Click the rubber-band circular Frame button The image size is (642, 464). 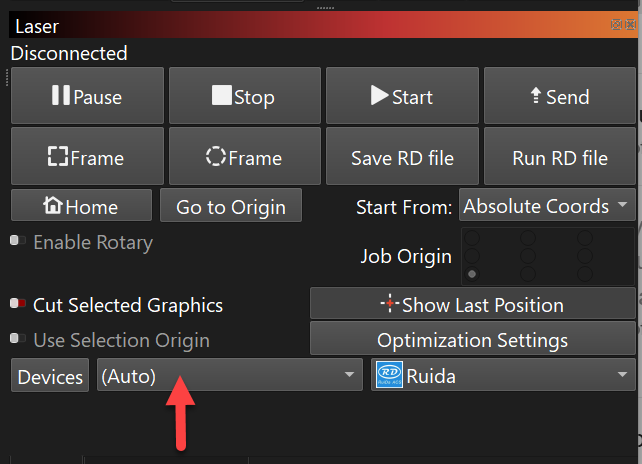244,157
